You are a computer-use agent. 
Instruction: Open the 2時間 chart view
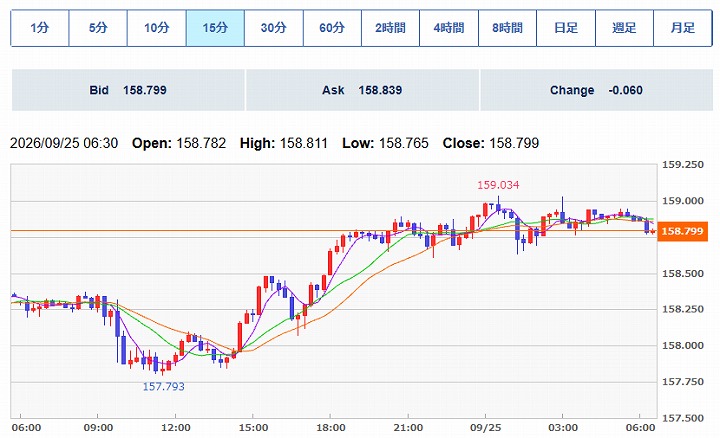pyautogui.click(x=390, y=28)
